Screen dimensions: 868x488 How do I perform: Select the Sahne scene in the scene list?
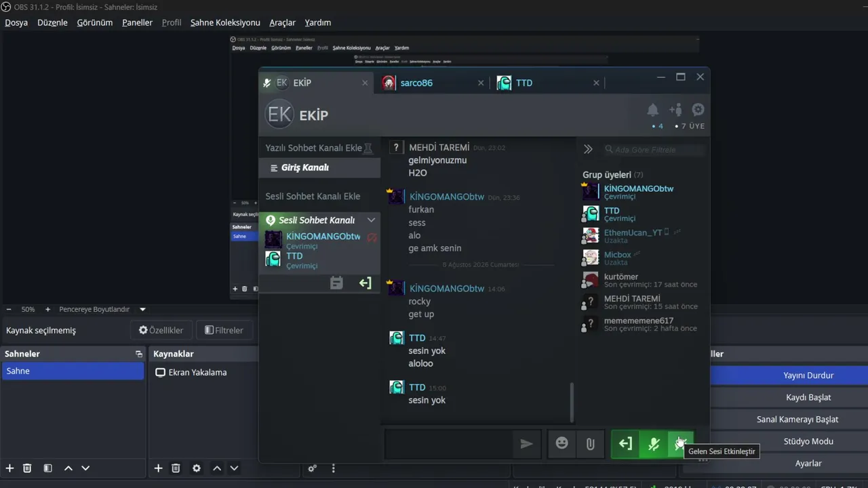point(73,371)
